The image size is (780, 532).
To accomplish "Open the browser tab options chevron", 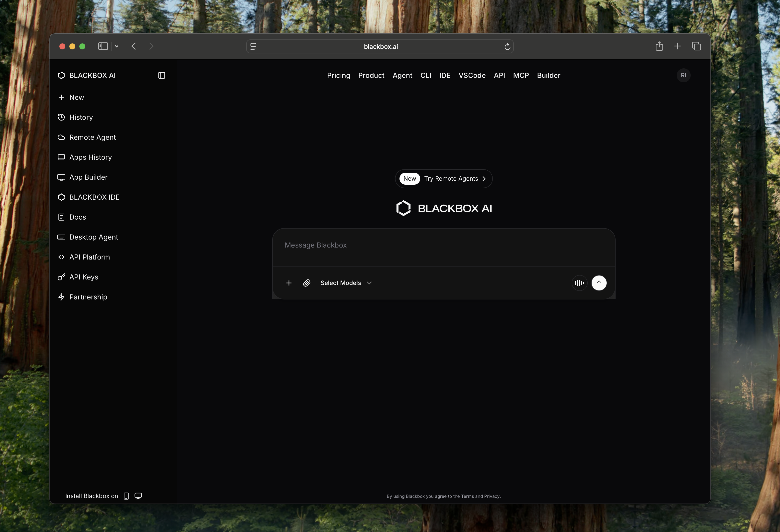I will pos(117,46).
